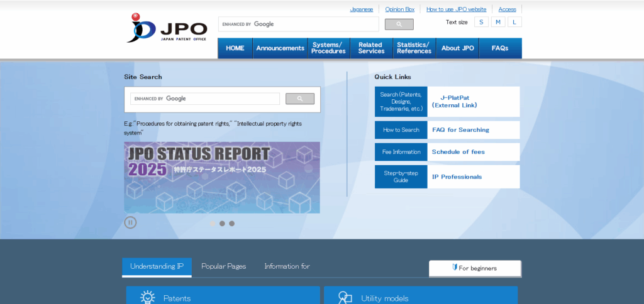Screen dimensions: 644x304
Task: Select the second carousel dot
Action: pyautogui.click(x=222, y=224)
